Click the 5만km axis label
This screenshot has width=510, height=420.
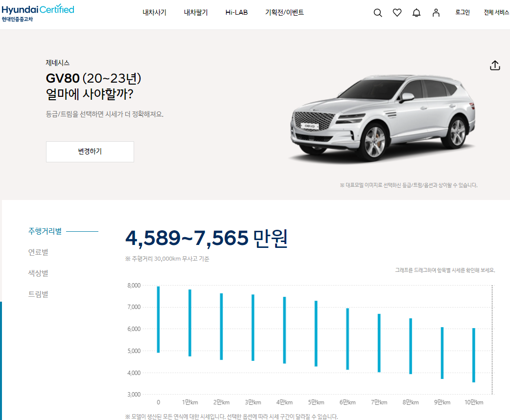pos(316,402)
